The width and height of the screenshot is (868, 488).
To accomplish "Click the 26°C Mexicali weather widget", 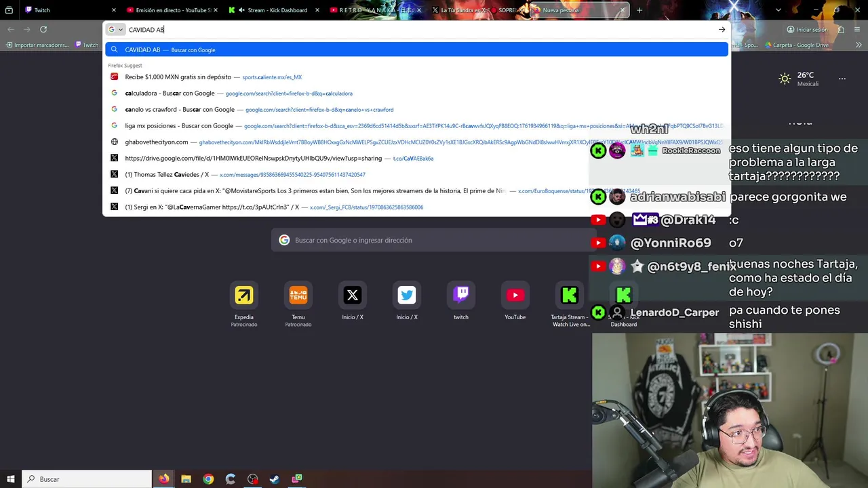I will tap(799, 79).
